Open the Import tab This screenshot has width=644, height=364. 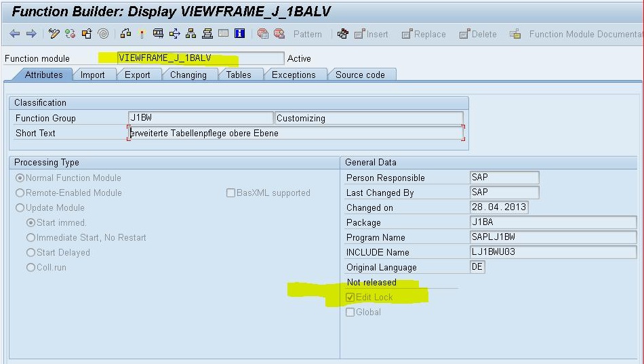pyautogui.click(x=92, y=75)
